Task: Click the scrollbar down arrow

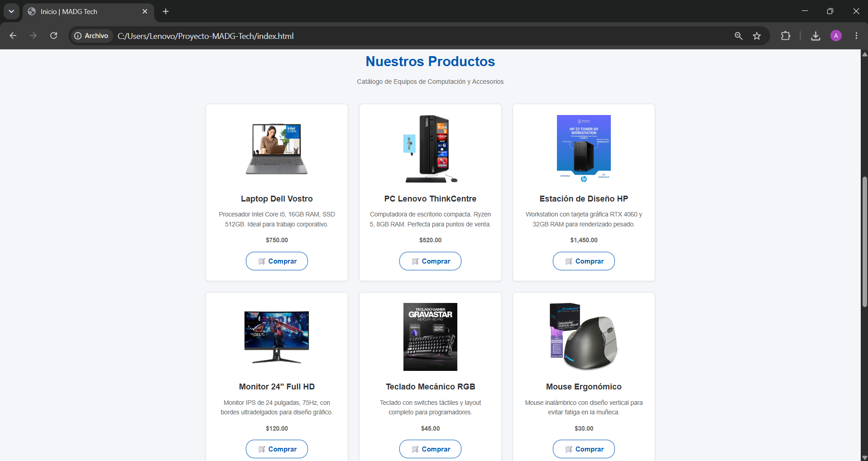Action: 864,457
